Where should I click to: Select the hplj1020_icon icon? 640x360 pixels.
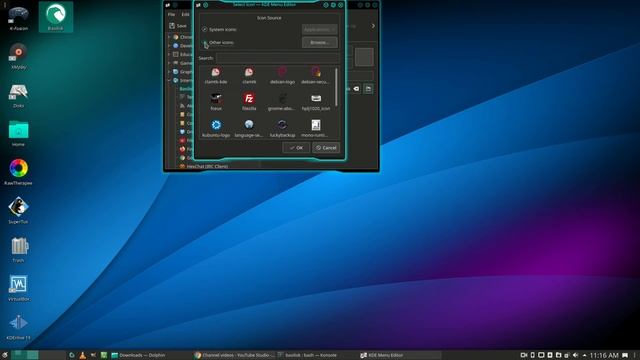[316, 102]
